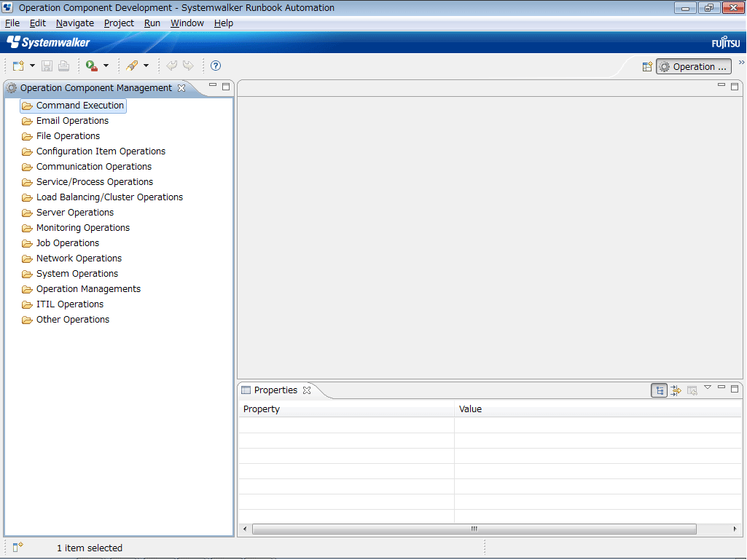Click the application icon in the title bar
This screenshot has height=560, width=747.
click(7, 7)
